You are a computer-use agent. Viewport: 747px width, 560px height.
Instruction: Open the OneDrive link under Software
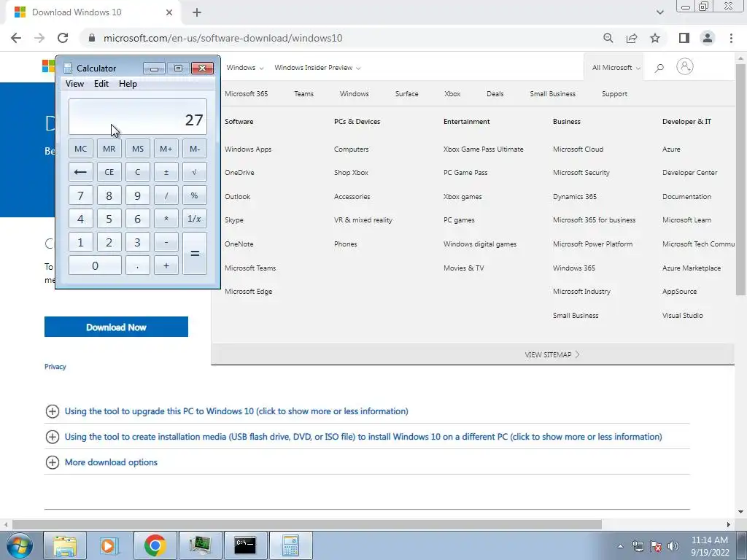239,172
